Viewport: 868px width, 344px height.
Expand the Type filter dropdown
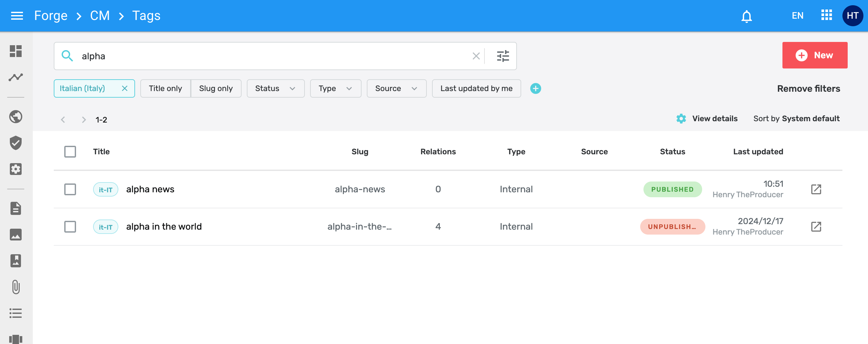click(335, 88)
